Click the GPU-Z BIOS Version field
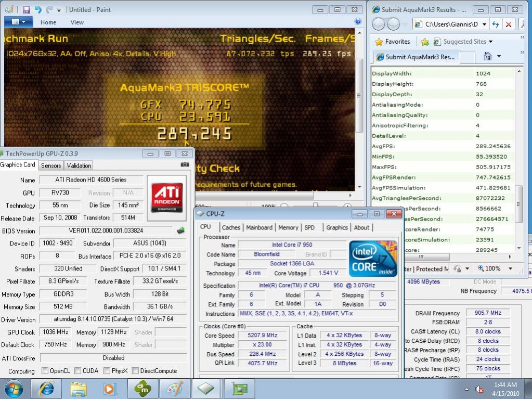The width and height of the screenshot is (532, 399). [x=106, y=231]
